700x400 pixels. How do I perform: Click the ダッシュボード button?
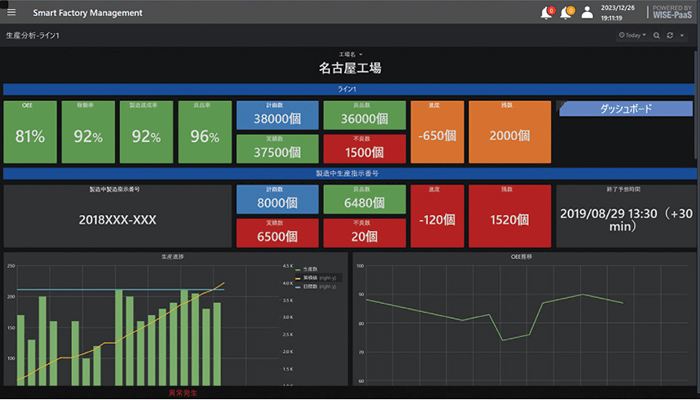(626, 108)
